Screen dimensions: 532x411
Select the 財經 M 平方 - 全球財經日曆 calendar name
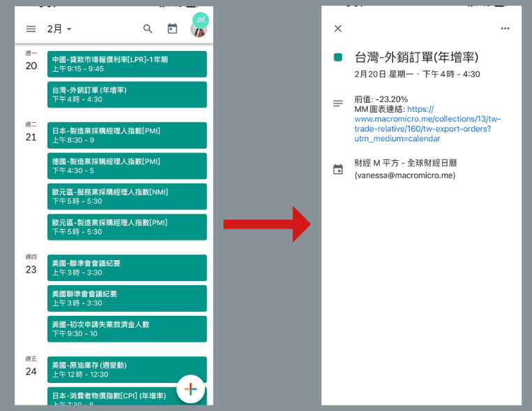coord(406,163)
